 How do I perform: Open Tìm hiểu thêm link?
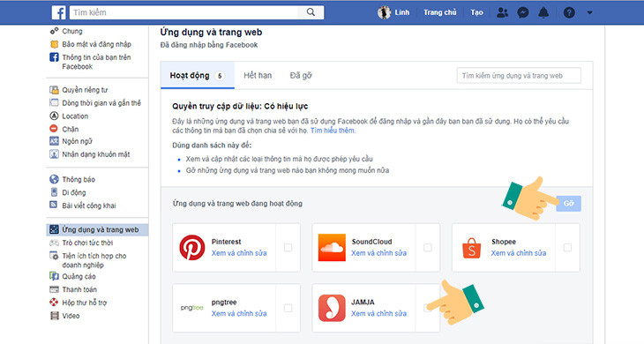[333, 131]
